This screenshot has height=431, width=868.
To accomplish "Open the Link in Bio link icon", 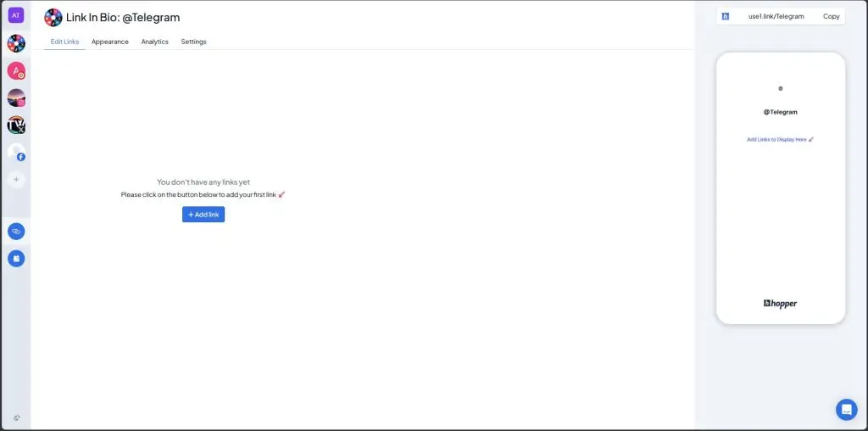I will coord(16,231).
